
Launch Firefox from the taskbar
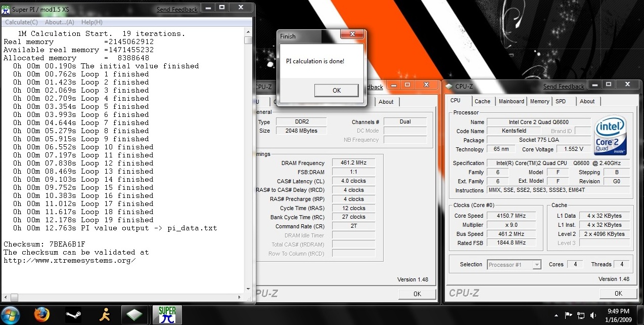(x=42, y=315)
